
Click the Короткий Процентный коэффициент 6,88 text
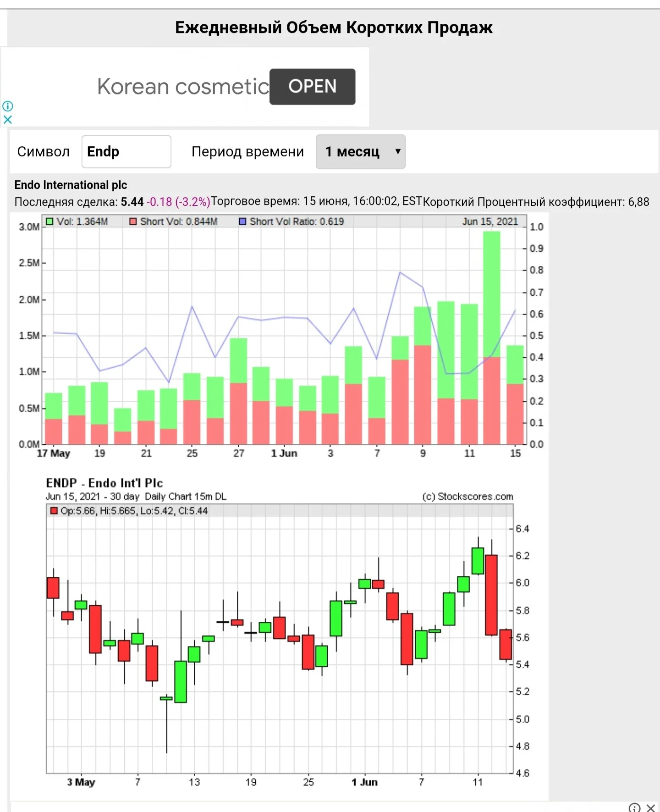[536, 202]
